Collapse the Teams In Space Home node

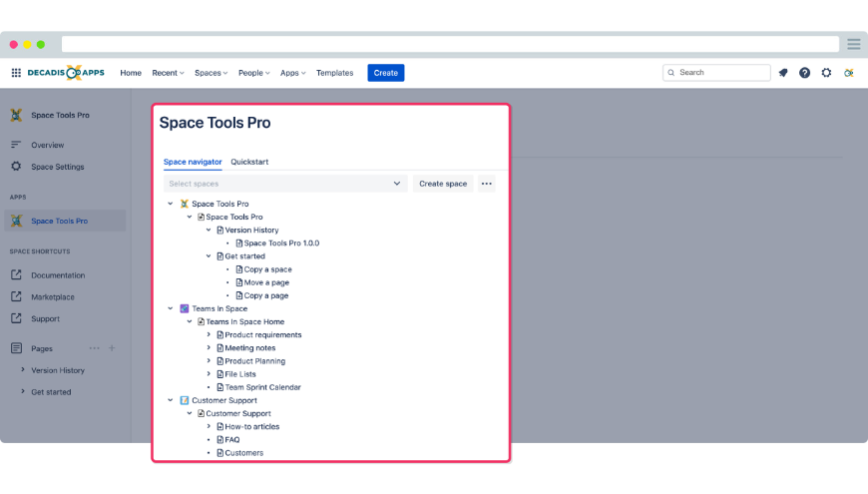190,321
